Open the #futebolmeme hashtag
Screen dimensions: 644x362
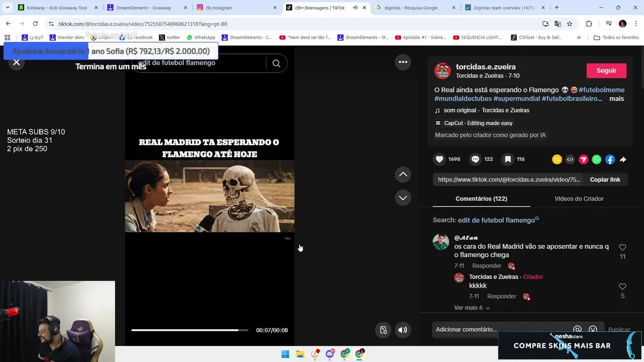click(601, 90)
